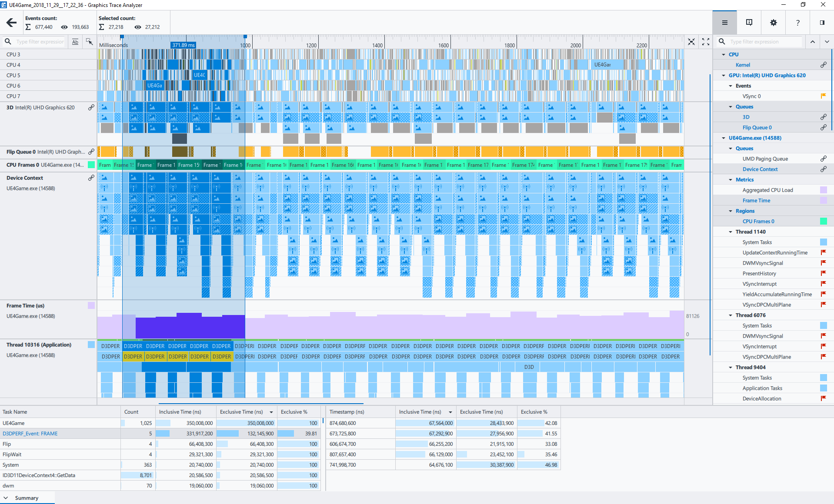Viewport: 834px width, 504px height.
Task: Select the region selection tool near the filter box
Action: click(x=90, y=42)
